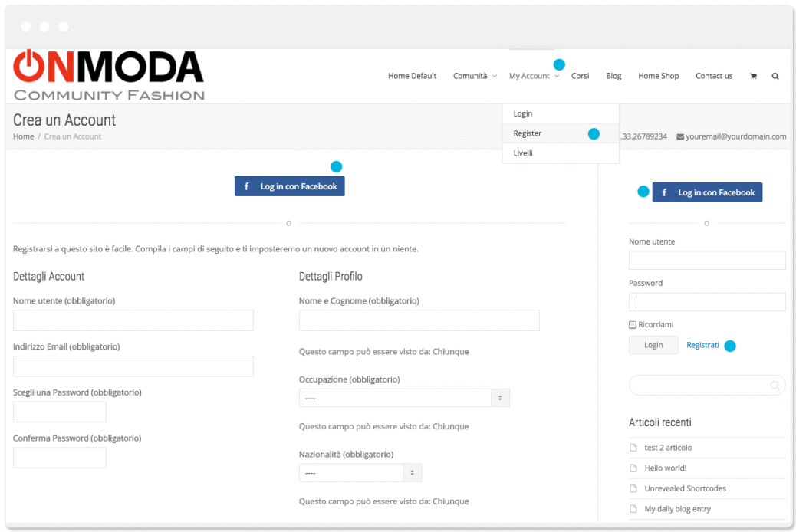Select Register from My Account menu

[x=528, y=133]
